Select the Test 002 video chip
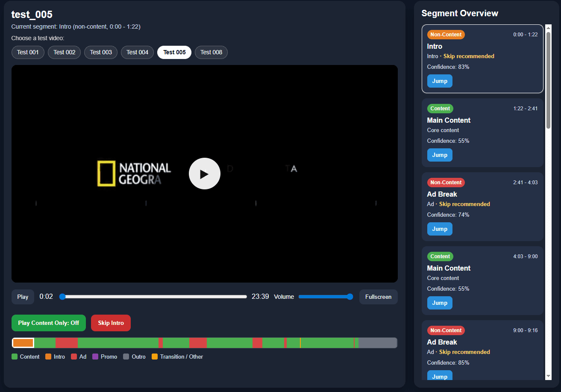Screen dimensions: 561x392 (65, 52)
